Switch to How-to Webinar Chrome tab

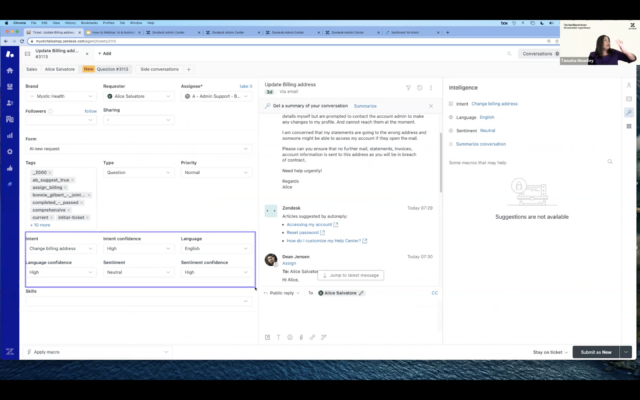pos(113,32)
